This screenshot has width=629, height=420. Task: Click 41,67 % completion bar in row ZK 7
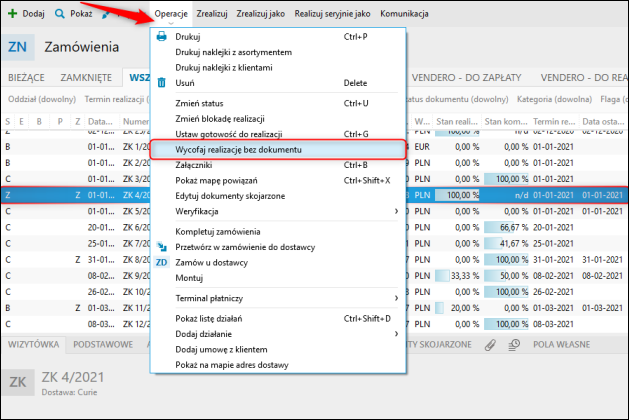pos(506,243)
